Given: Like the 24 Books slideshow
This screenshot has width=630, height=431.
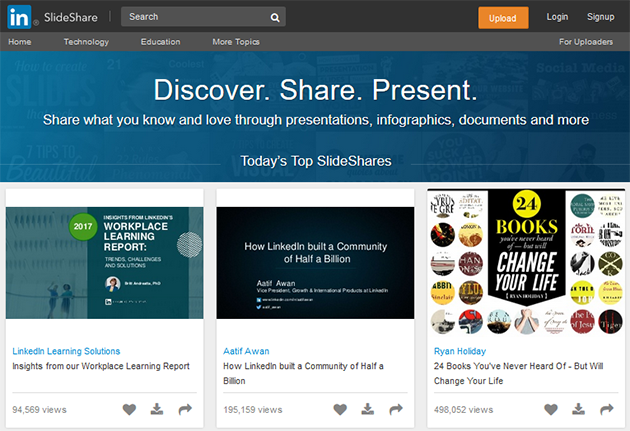Looking at the screenshot, I should tap(551, 409).
